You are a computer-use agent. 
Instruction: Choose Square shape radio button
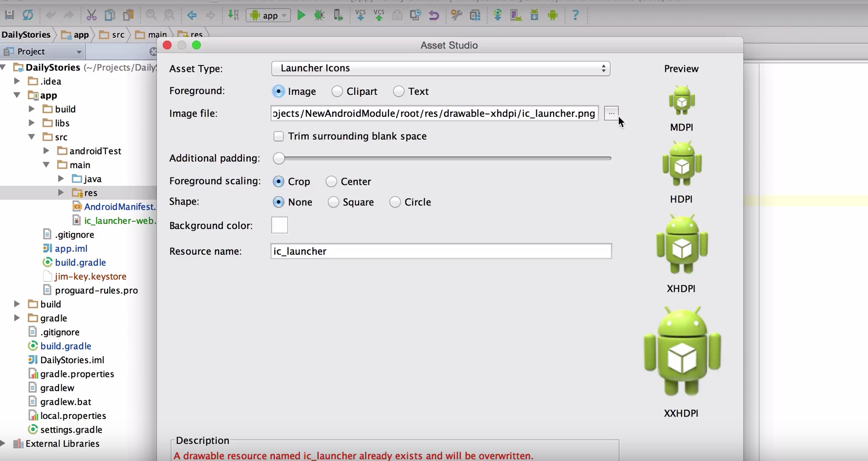[x=333, y=202]
